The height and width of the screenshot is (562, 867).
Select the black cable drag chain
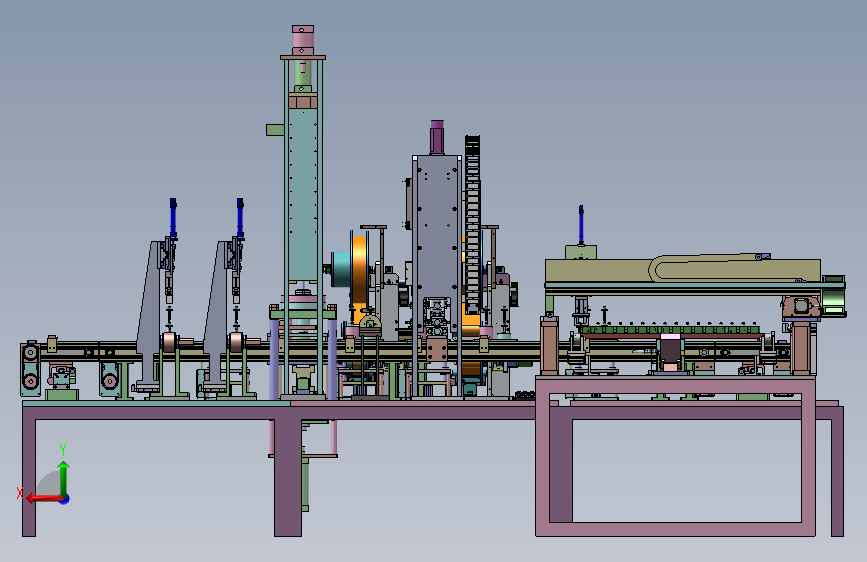tap(472, 224)
